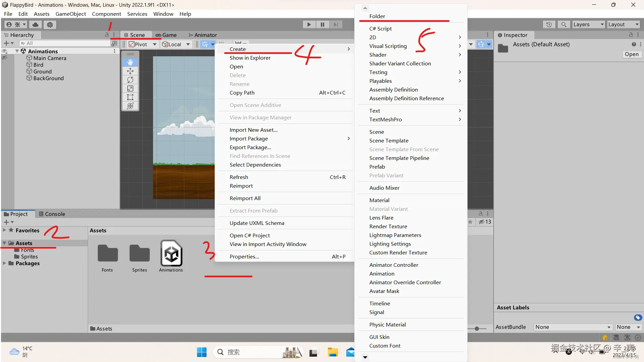Select the Move tool in Scene view
644x362 pixels.
tap(130, 71)
